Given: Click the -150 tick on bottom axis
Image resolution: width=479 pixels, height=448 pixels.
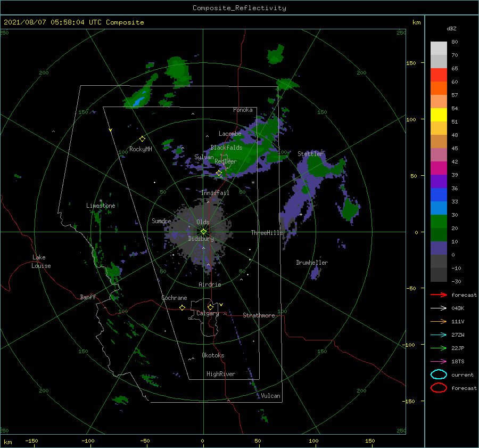Looking at the screenshot, I should [31, 441].
